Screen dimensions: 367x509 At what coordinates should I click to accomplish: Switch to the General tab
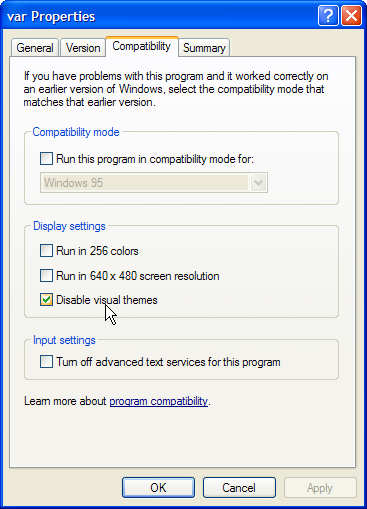[x=35, y=48]
